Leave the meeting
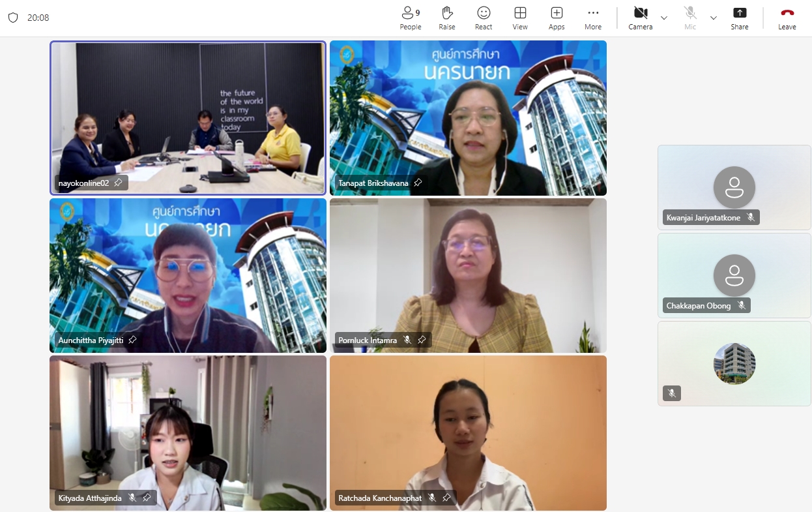 (787, 18)
